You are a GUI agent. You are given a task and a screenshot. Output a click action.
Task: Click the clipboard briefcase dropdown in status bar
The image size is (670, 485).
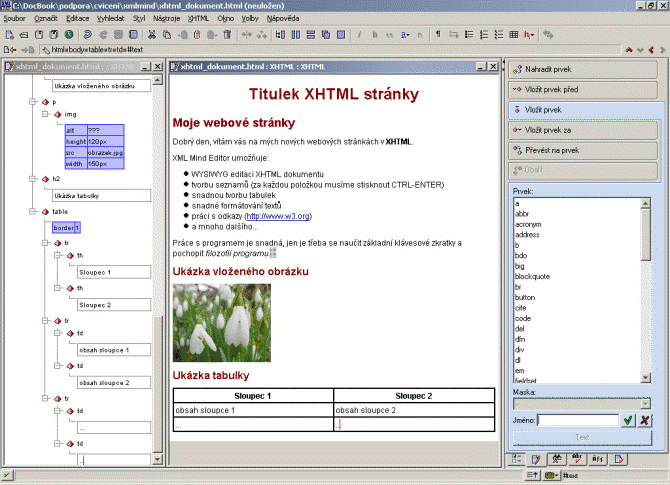tap(552, 475)
